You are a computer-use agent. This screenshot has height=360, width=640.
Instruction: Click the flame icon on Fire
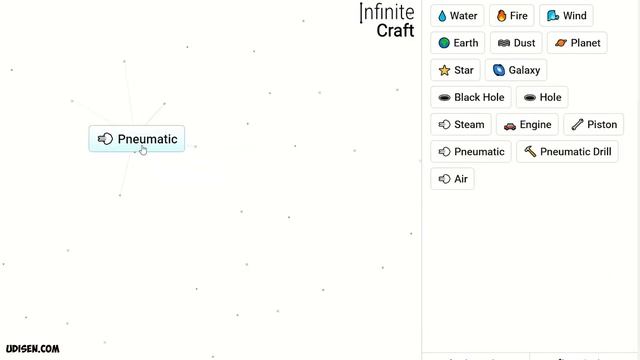pos(501,16)
